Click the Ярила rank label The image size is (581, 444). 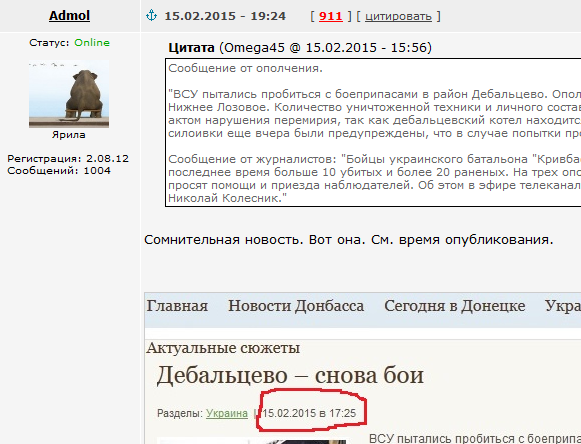(x=69, y=135)
